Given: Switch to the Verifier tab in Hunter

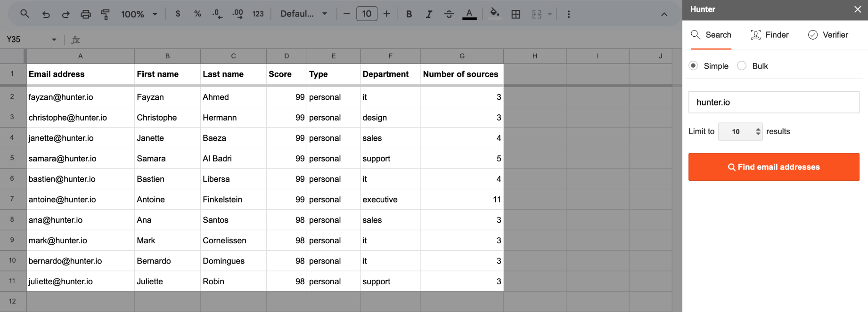Looking at the screenshot, I should [828, 35].
